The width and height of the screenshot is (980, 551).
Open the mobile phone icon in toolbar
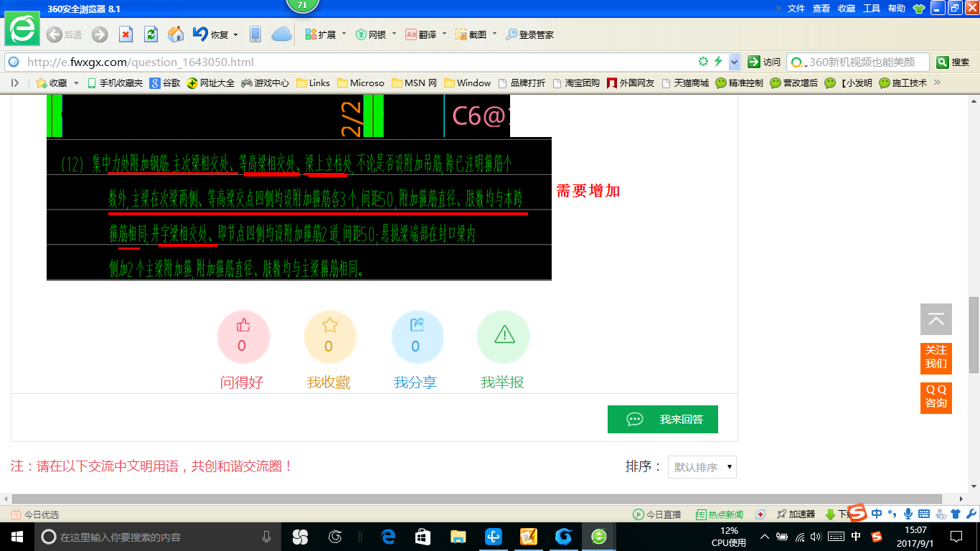255,34
